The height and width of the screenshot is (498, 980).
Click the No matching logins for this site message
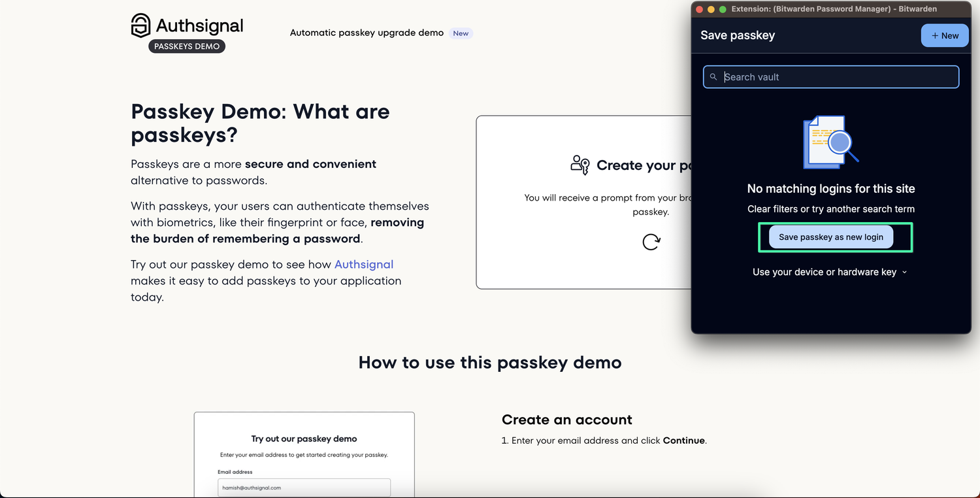coord(831,189)
